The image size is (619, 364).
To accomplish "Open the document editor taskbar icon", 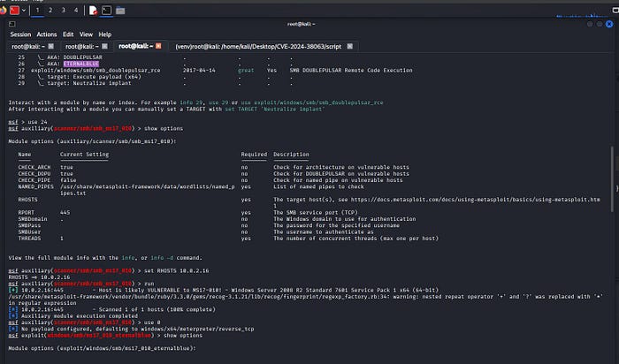I will point(93,11).
